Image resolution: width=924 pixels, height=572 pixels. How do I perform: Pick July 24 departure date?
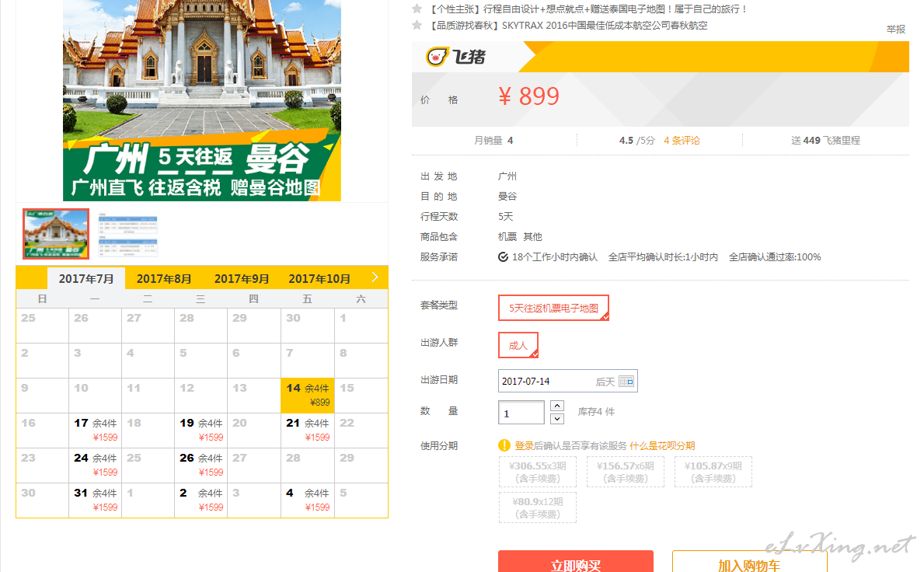(96, 465)
